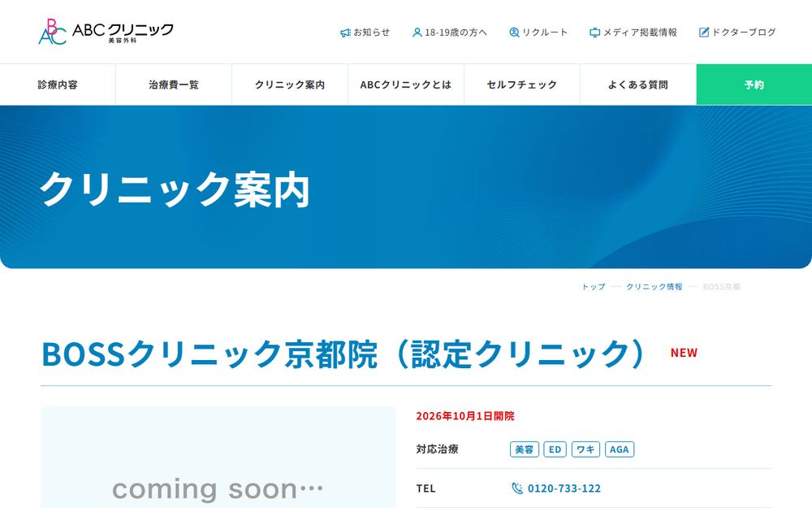Viewport: 812px width, 508px height.
Task: Click the recruit icon beside リクルート
Action: [514, 33]
